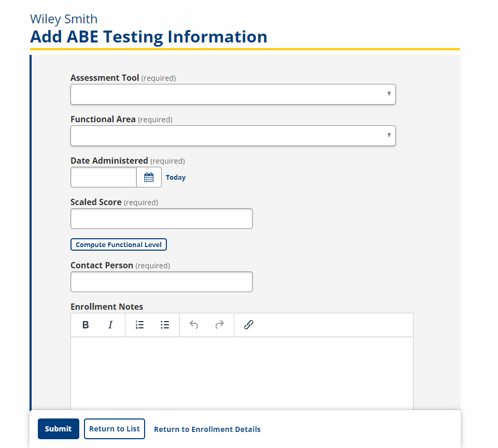This screenshot has width=498, height=448.
Task: Focus the Scaled Score input field
Action: (x=162, y=219)
